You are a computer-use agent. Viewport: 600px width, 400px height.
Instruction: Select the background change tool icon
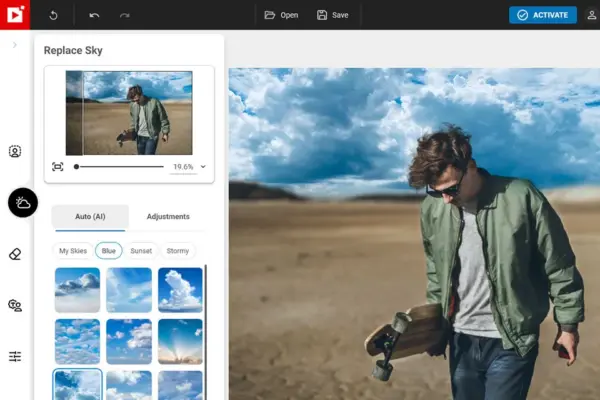[x=15, y=305]
